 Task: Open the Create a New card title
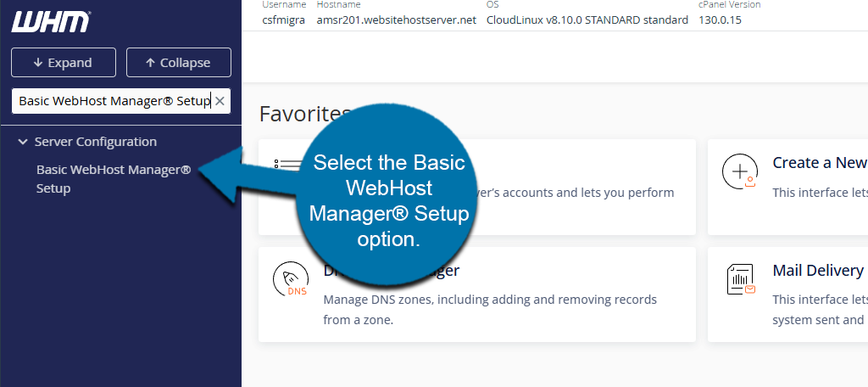(819, 162)
